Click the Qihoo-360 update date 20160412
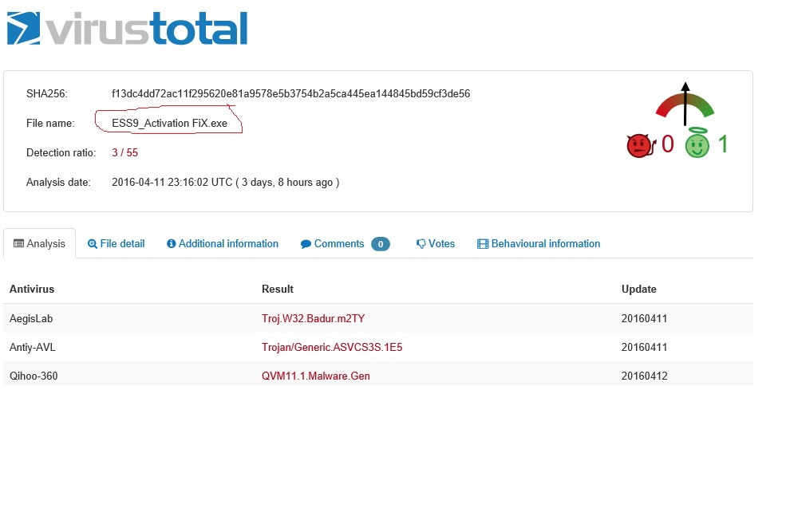This screenshot has width=786, height=532. (645, 376)
